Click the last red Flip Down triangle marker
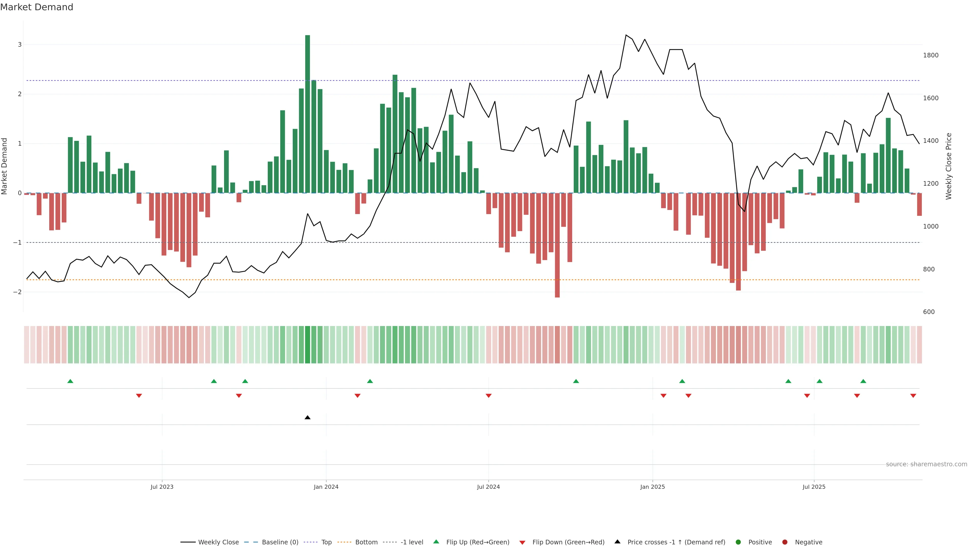 pos(913,396)
